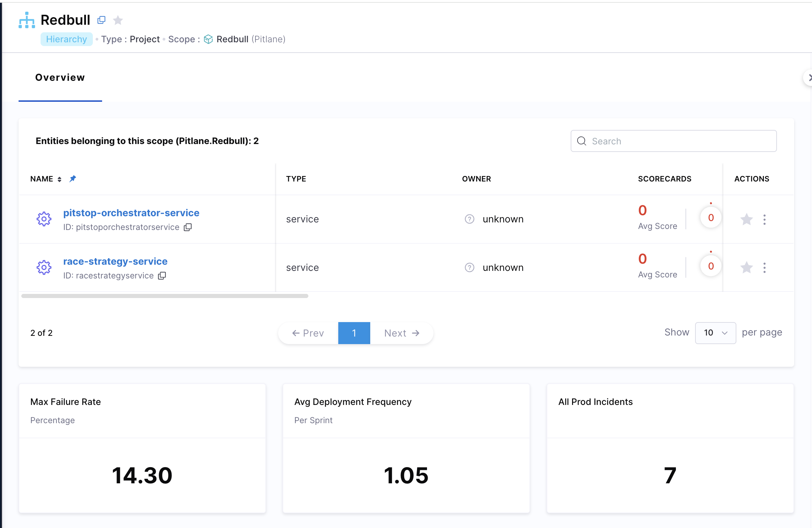Open the 10 per page dropdown
This screenshot has height=528, width=812.
715,333
